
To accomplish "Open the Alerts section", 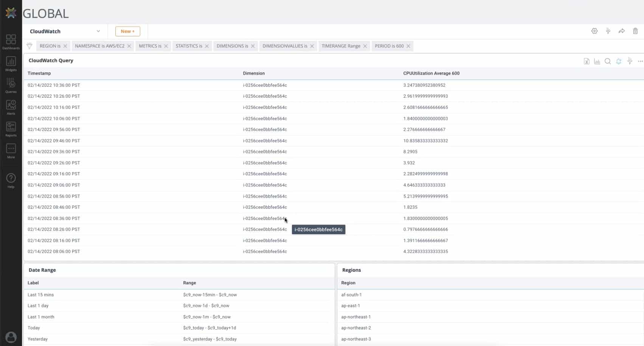I will coord(11,107).
